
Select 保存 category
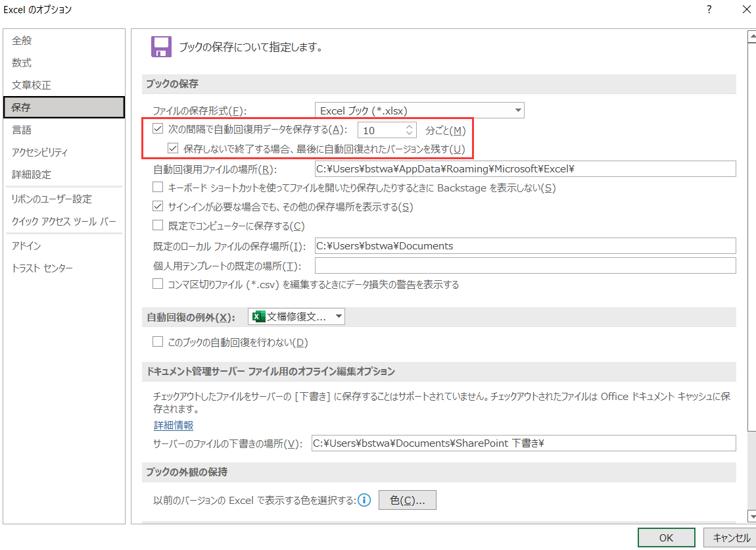64,107
